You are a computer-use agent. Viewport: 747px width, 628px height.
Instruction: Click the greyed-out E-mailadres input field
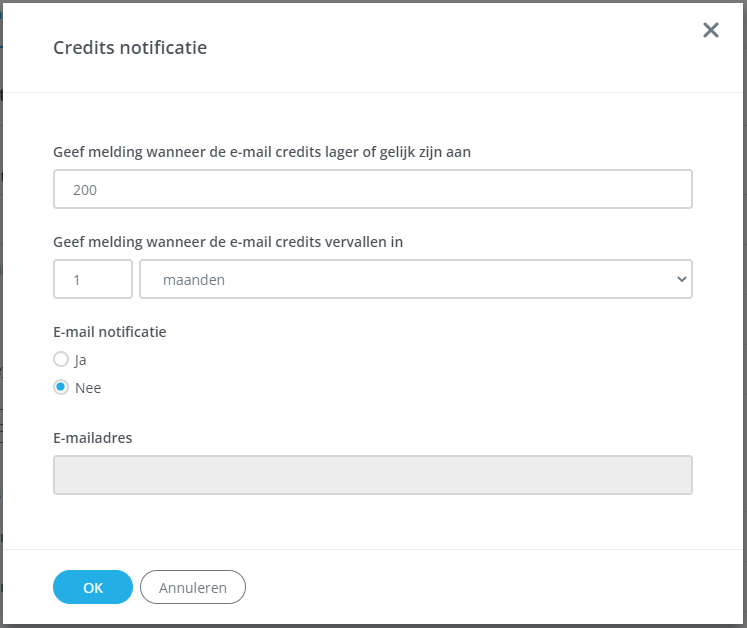click(x=372, y=475)
